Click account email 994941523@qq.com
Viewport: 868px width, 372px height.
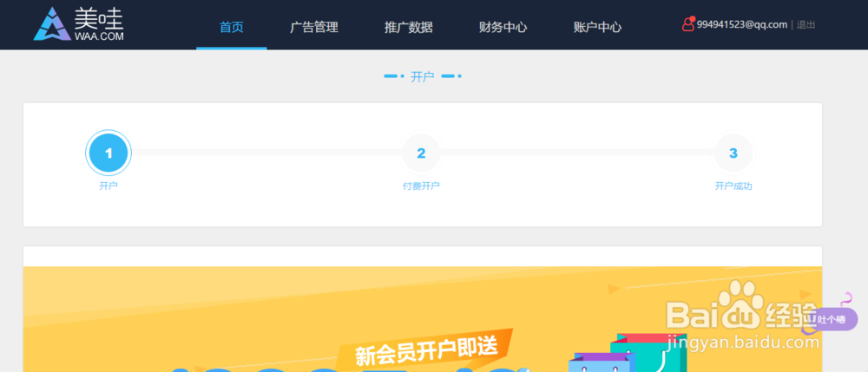coord(742,25)
